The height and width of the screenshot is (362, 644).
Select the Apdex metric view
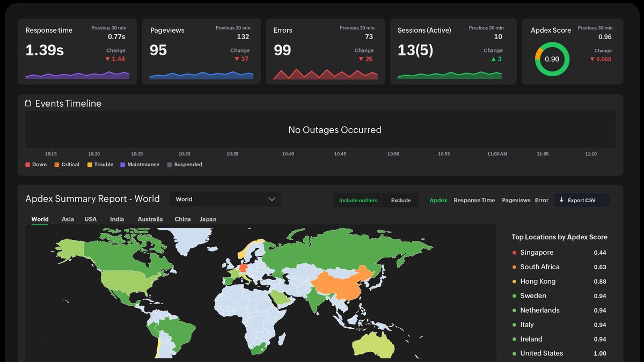438,201
